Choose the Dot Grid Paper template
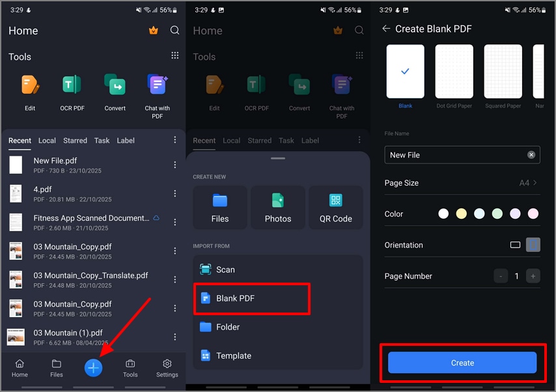 [454, 71]
